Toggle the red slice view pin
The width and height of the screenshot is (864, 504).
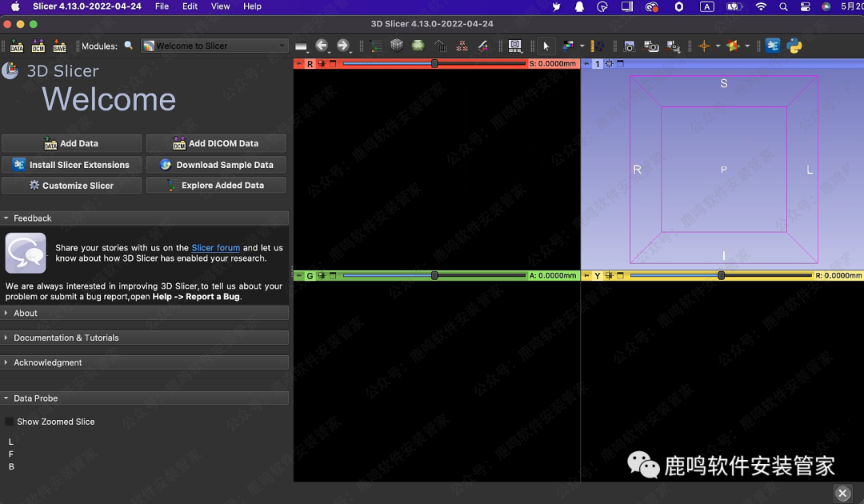(299, 64)
